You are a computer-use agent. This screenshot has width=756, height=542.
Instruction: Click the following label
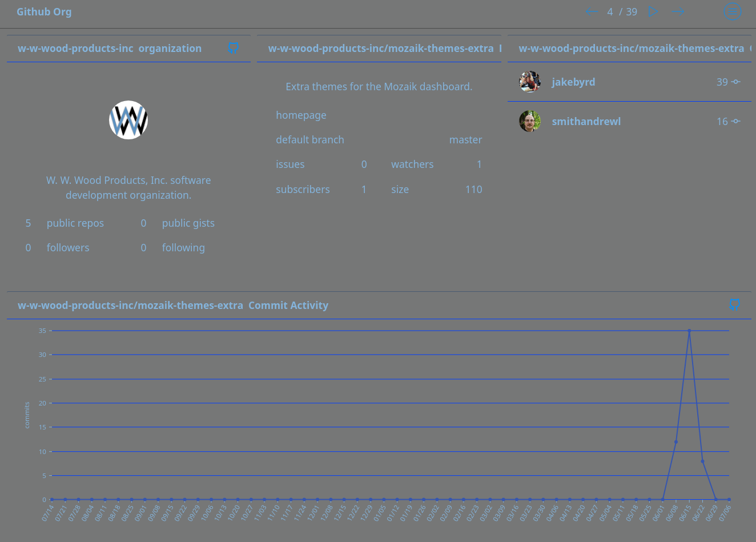(183, 248)
